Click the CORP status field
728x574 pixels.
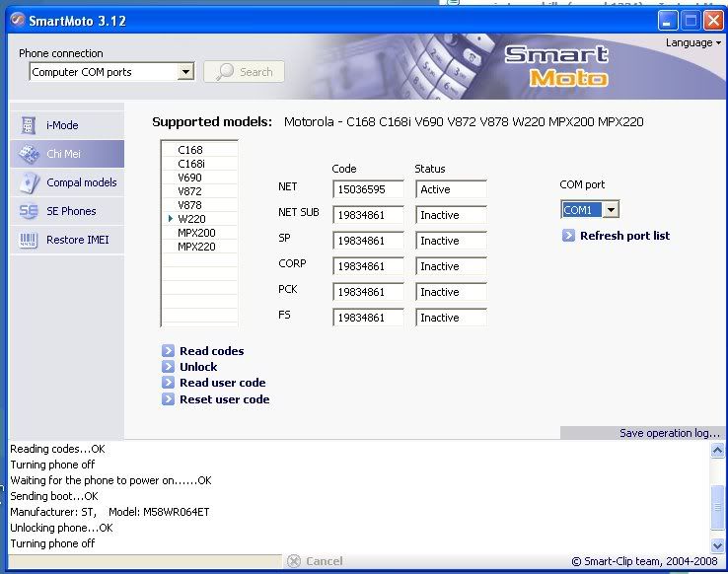click(x=451, y=266)
